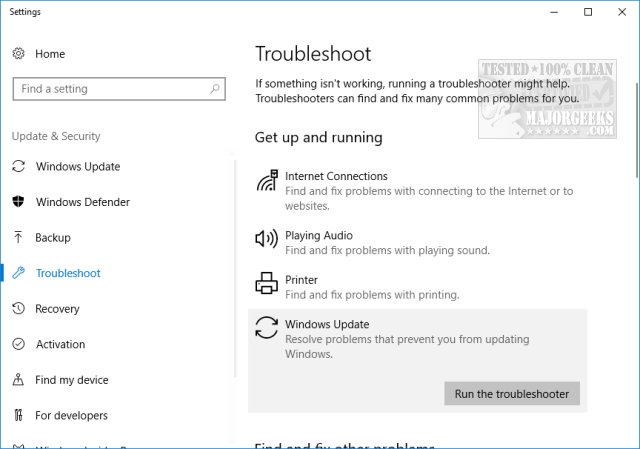Select the Printer troubleshooter title

coord(301,280)
